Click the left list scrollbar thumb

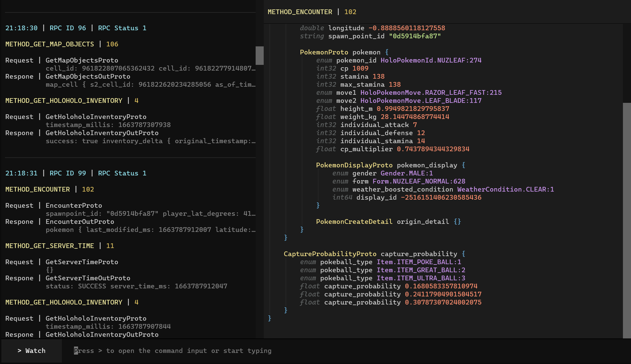(x=260, y=55)
